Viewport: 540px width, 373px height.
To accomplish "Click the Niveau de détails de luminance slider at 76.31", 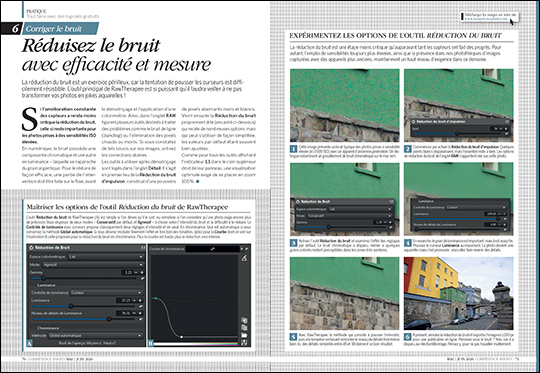I will click(83, 319).
